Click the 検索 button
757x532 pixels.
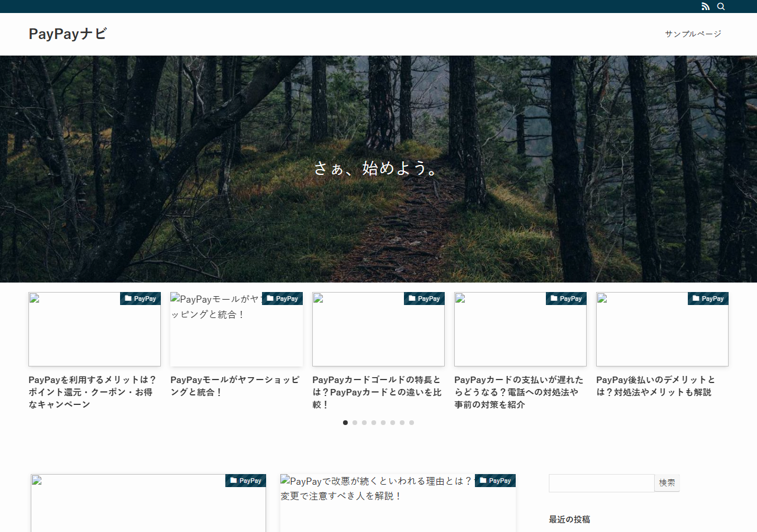point(667,483)
